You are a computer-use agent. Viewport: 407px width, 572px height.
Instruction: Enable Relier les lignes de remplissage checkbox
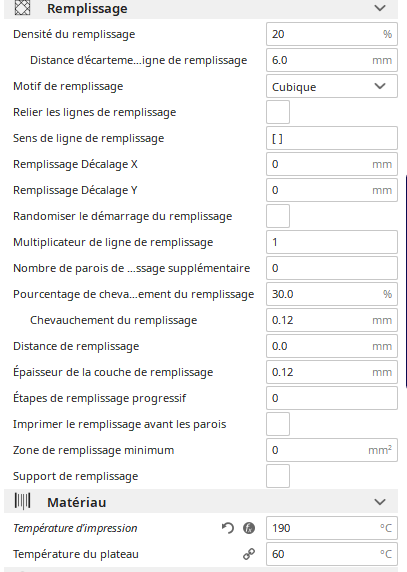(278, 112)
